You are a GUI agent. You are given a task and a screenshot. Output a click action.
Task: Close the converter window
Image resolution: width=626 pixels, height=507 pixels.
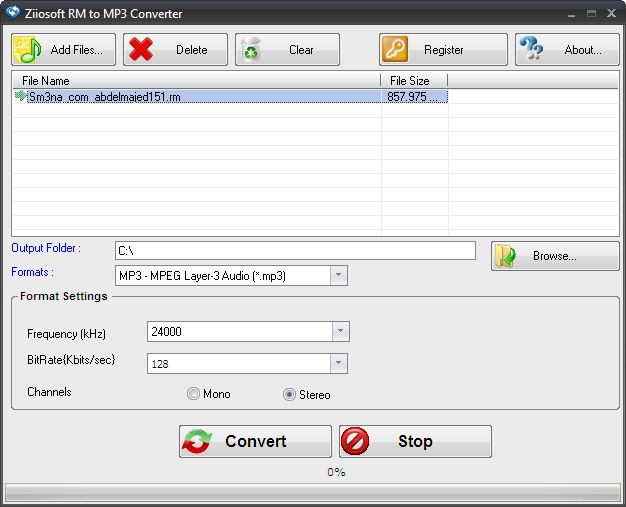coord(611,13)
